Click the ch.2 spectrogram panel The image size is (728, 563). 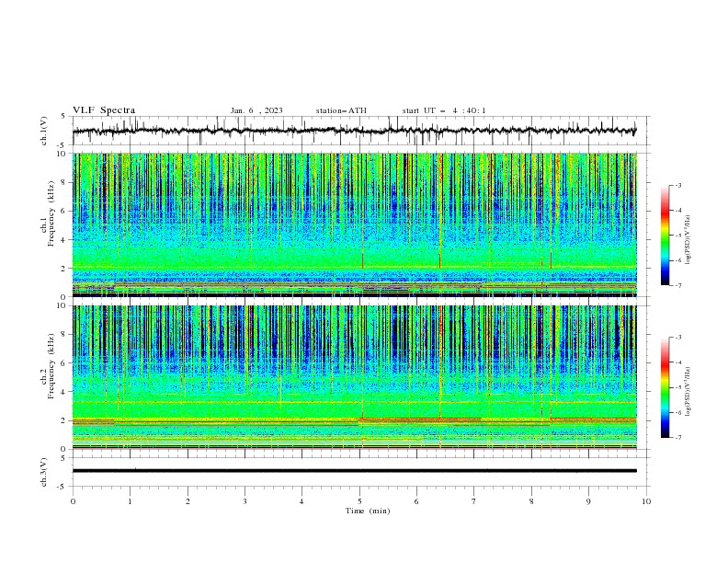pos(355,377)
